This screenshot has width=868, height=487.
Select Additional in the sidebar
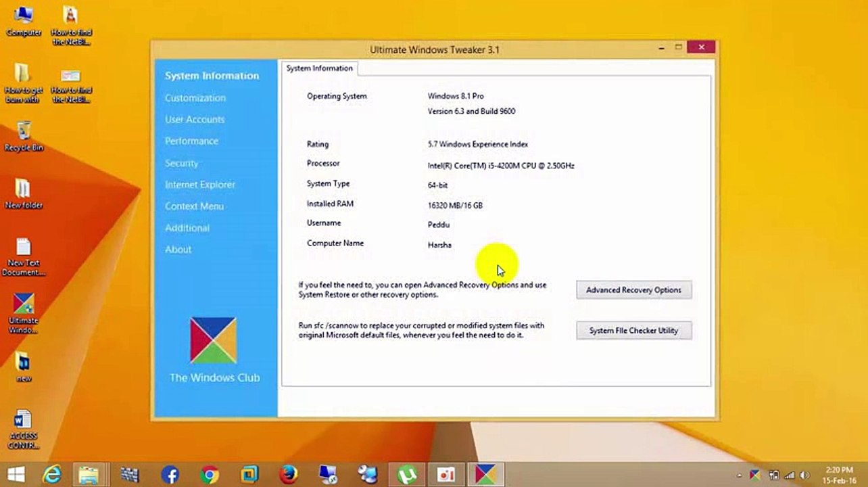tap(187, 228)
